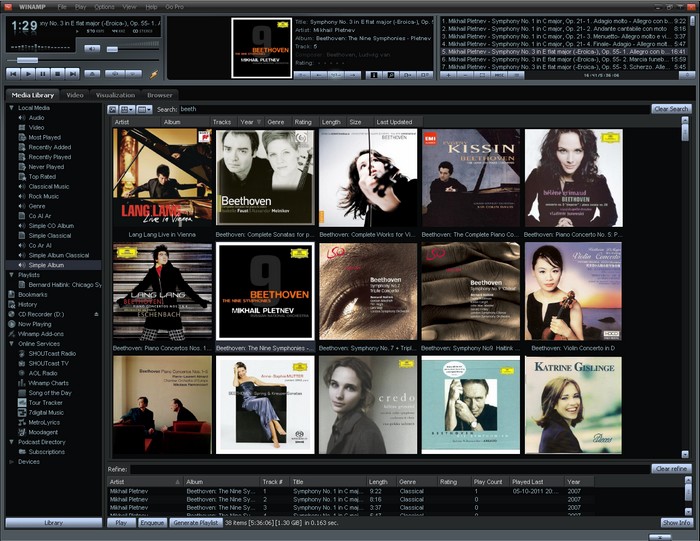This screenshot has width=700, height=541.
Task: Click first view toggle icon beside Search
Action: tap(113, 109)
